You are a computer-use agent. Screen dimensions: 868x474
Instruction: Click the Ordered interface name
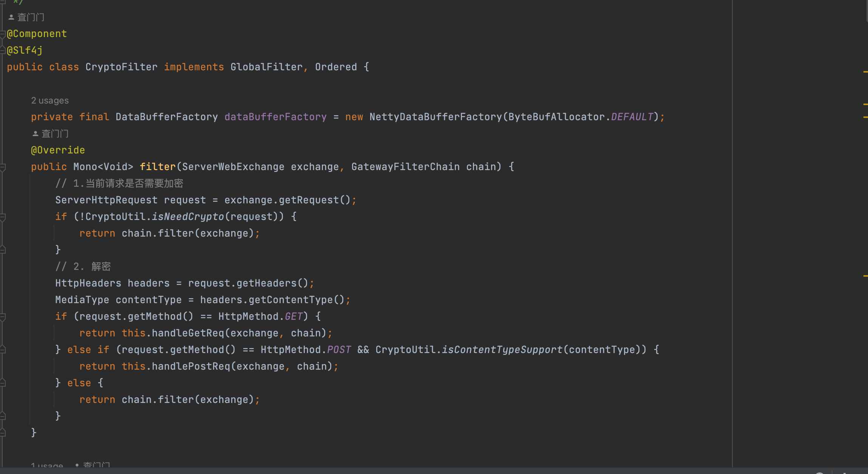click(336, 67)
